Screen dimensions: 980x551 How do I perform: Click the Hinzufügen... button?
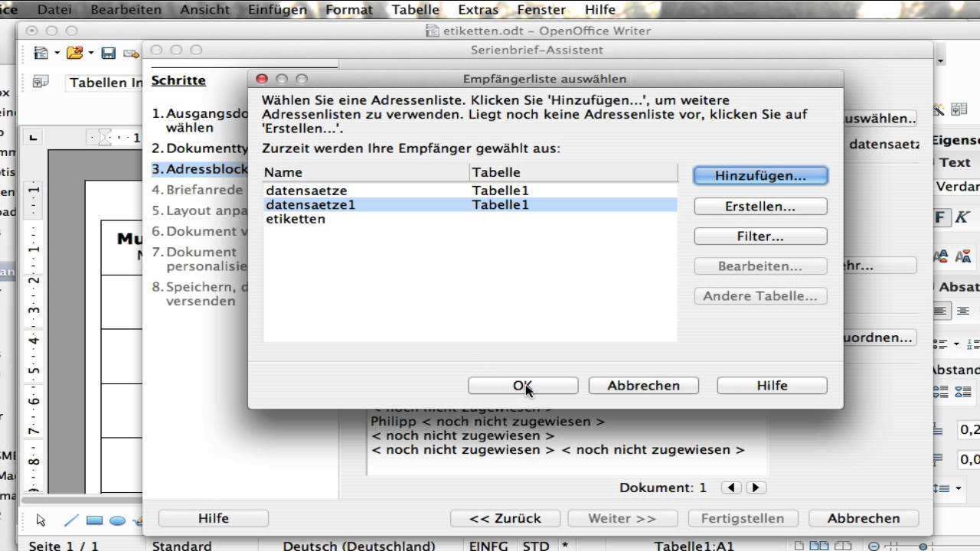pos(760,176)
